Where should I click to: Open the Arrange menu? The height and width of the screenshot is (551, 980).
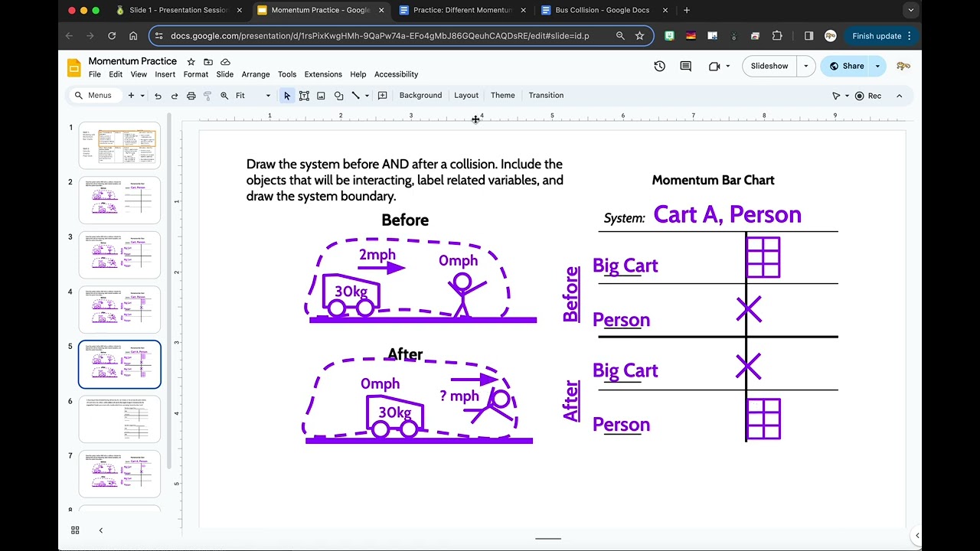[x=256, y=74]
